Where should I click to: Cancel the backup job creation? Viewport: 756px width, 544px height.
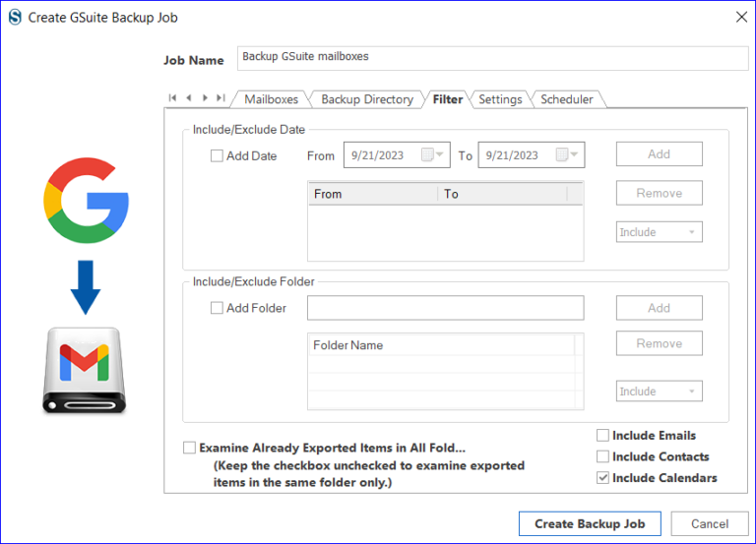click(x=710, y=523)
